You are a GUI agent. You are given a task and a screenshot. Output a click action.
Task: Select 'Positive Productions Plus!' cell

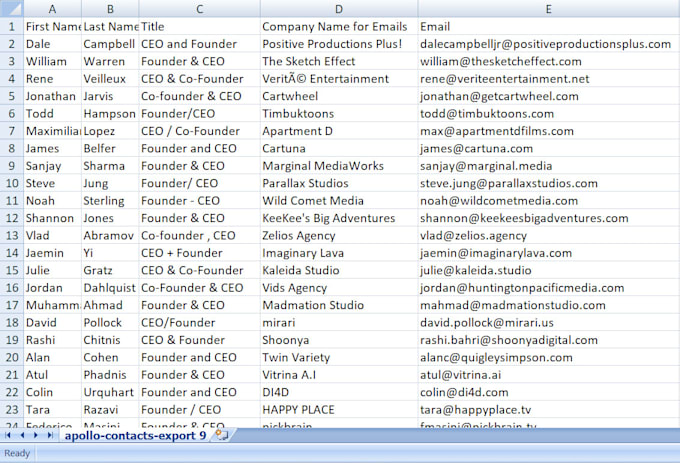(339, 44)
